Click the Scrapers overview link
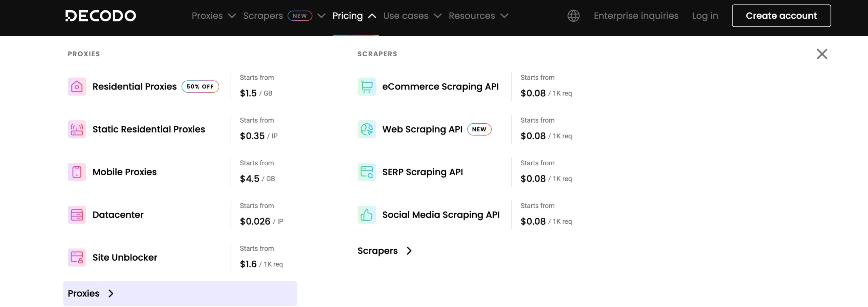Screen dimensions: 868x307 pyautogui.click(x=377, y=251)
